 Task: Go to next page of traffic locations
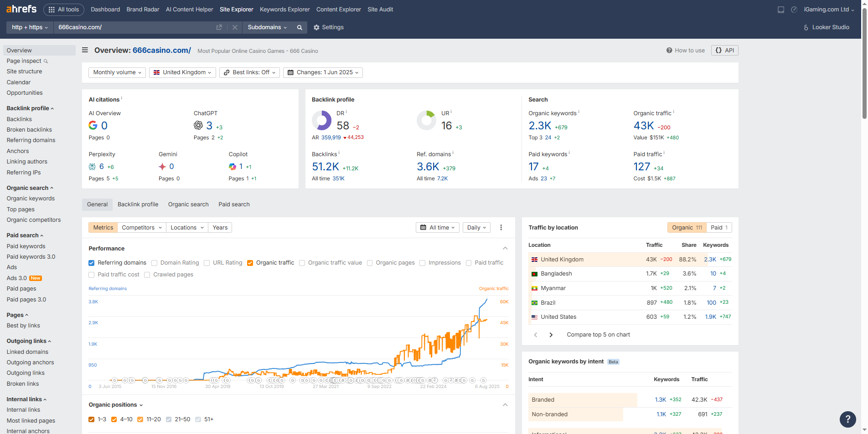click(551, 335)
